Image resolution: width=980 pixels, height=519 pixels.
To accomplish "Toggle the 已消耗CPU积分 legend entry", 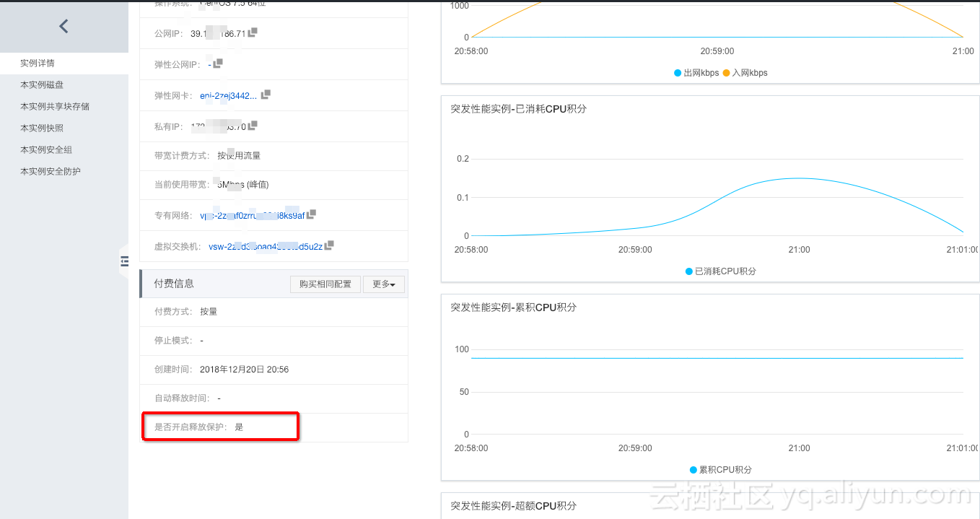I will [720, 271].
